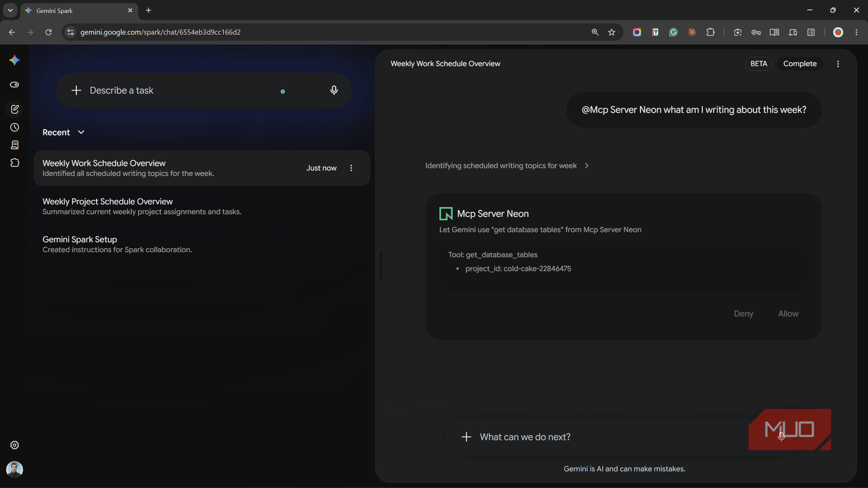Click project_id: cold-cake-22846475 text
The height and width of the screenshot is (488, 868).
pos(518,269)
